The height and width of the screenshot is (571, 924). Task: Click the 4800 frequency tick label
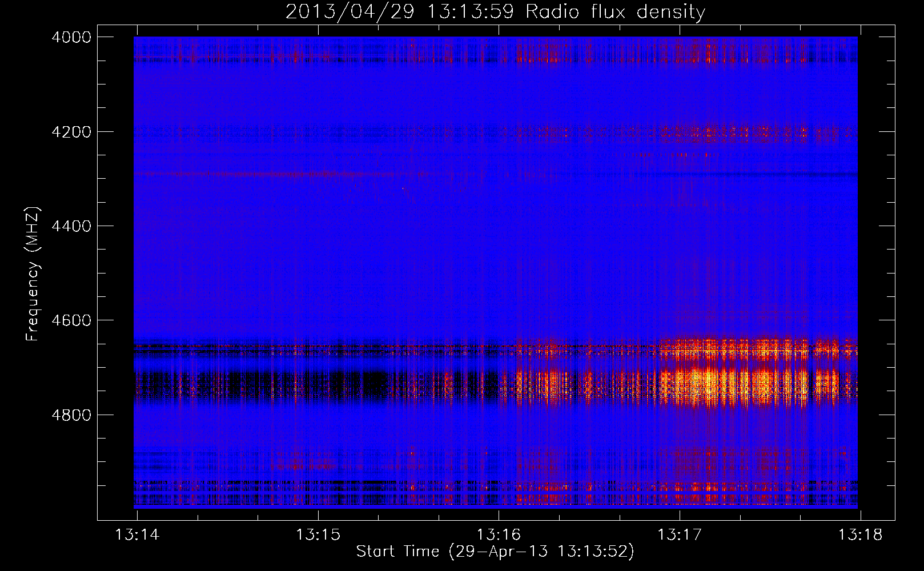pyautogui.click(x=71, y=415)
